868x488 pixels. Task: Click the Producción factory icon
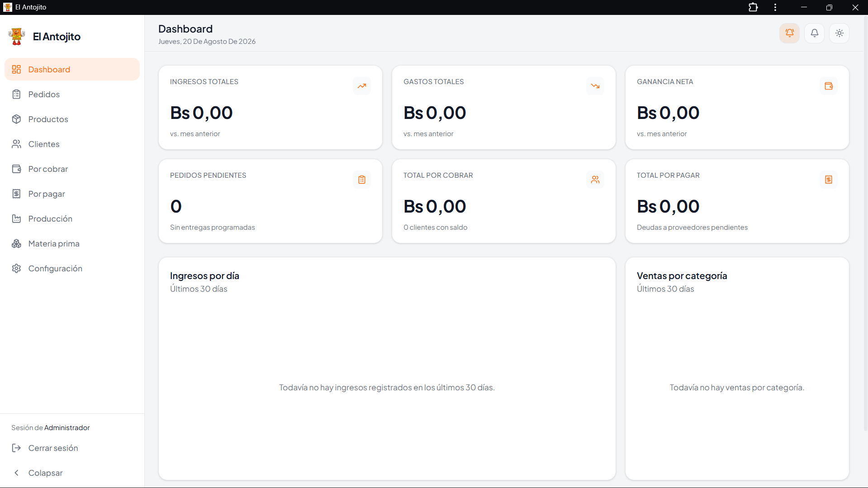tap(16, 218)
